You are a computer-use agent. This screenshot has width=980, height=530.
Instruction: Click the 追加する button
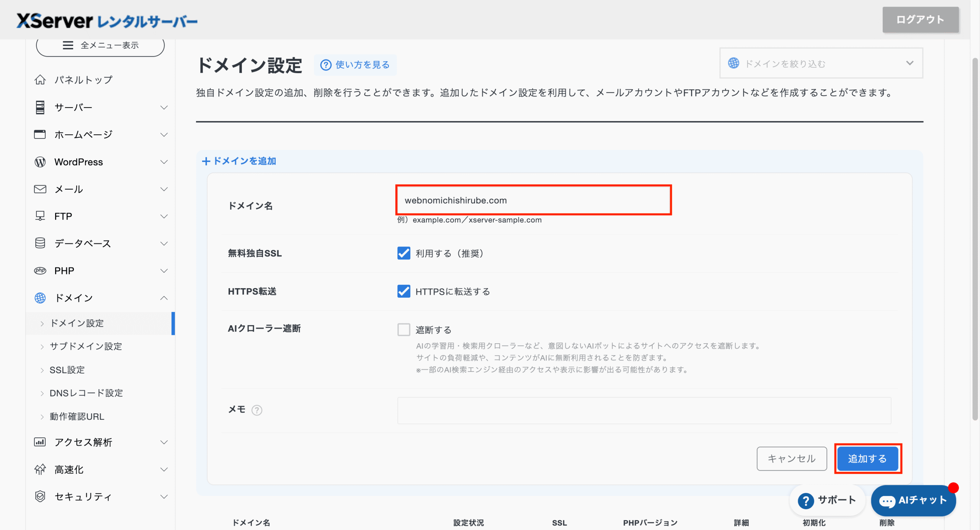(867, 458)
